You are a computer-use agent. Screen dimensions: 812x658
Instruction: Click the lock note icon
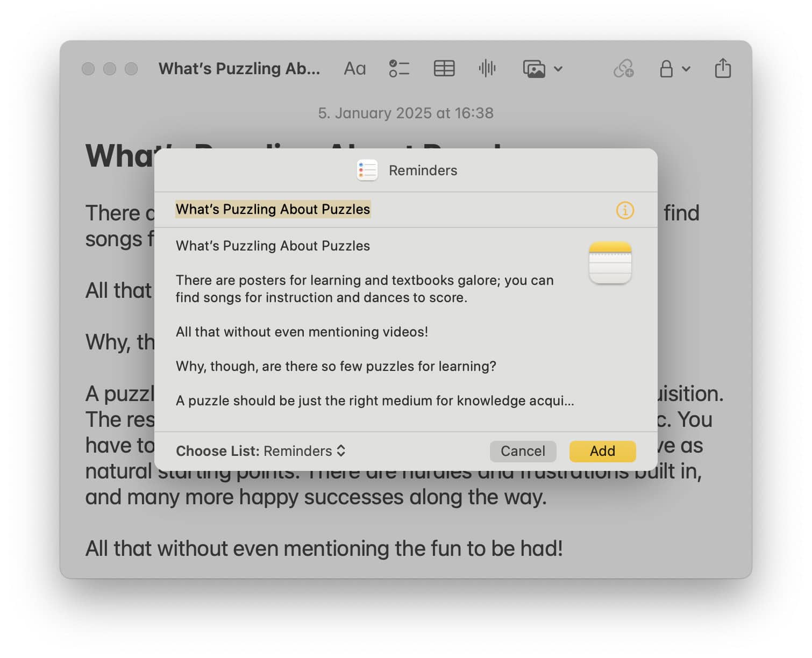[666, 69]
